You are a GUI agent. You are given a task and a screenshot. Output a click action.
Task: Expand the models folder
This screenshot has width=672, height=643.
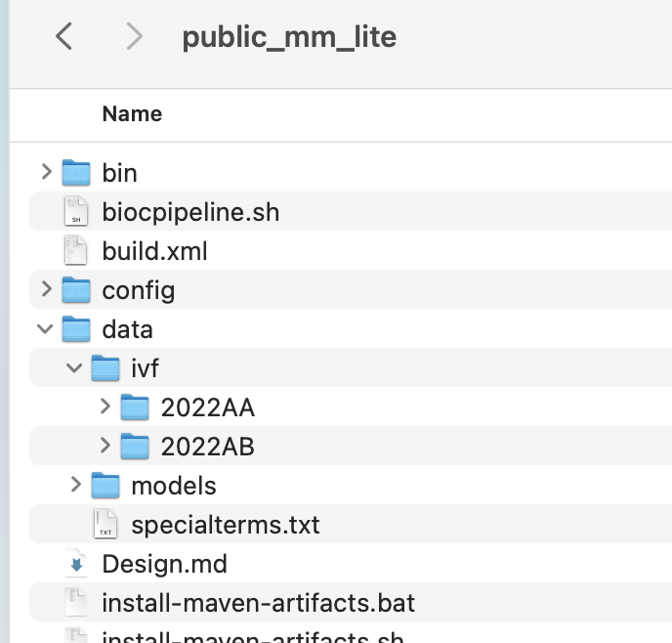coord(75,485)
